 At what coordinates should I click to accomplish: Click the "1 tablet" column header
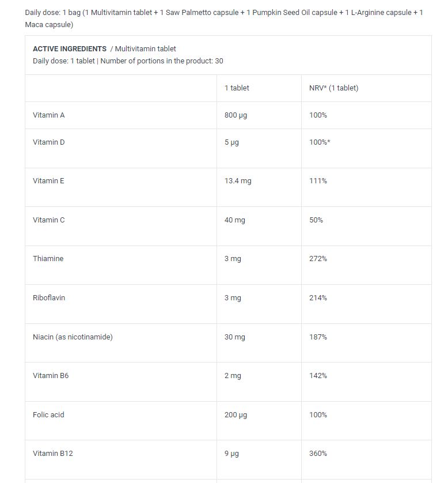click(237, 88)
